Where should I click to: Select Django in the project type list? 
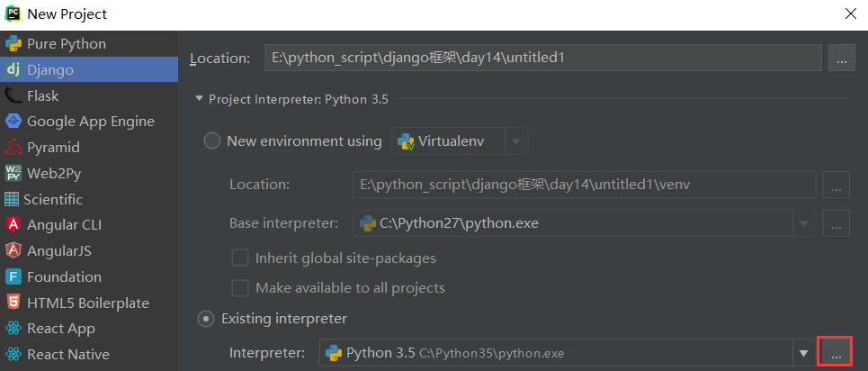tap(50, 69)
